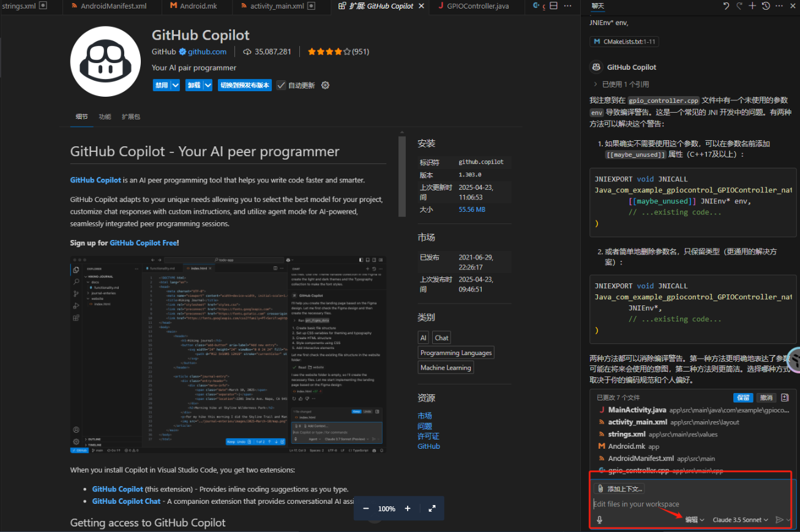Click the split editor layout icon
This screenshot has width=800, height=532.
click(x=553, y=6)
